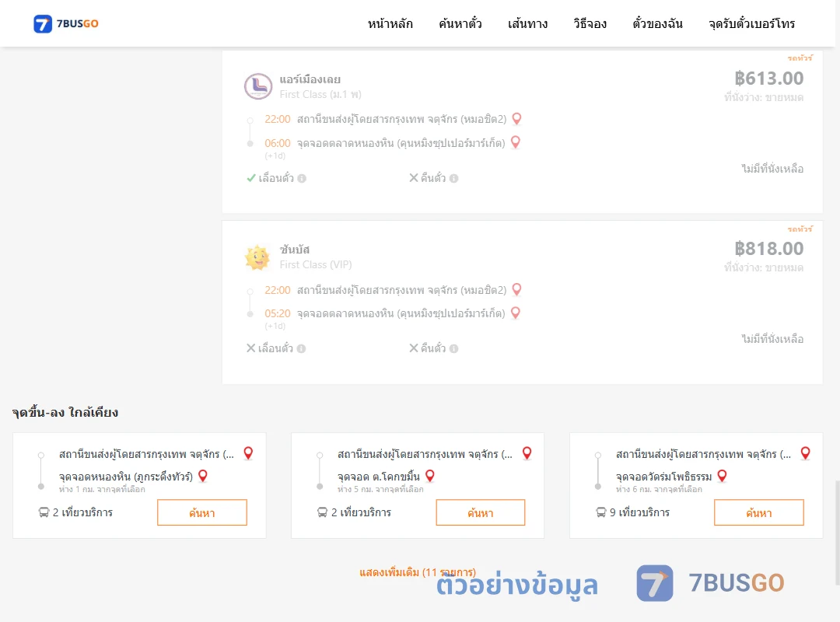Screen dimensions: 840x622
Task: Show คืนตั๋ว info icon on ชันบัส trip
Action: 453,349
